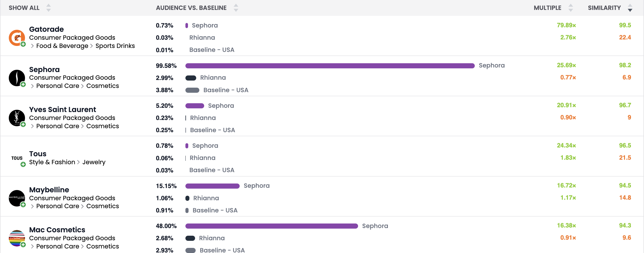Sort by Multiple column arrows
This screenshot has width=644, height=253.
(x=571, y=8)
